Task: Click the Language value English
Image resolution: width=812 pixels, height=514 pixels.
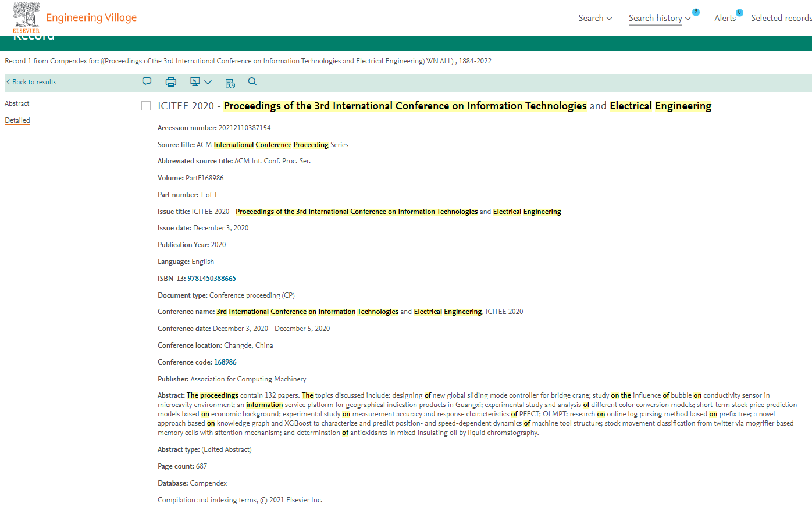Action: (202, 262)
